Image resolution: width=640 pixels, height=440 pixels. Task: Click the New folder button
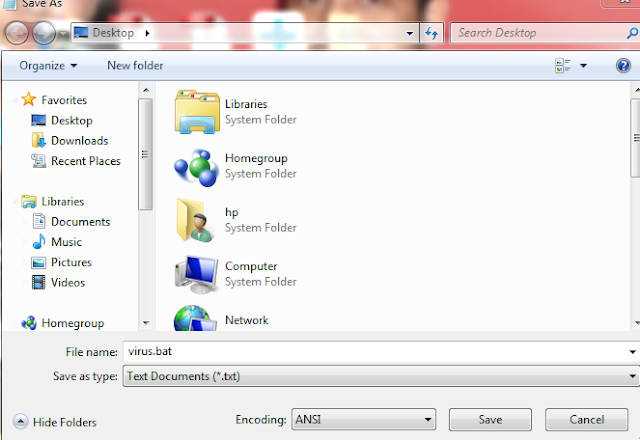(135, 65)
